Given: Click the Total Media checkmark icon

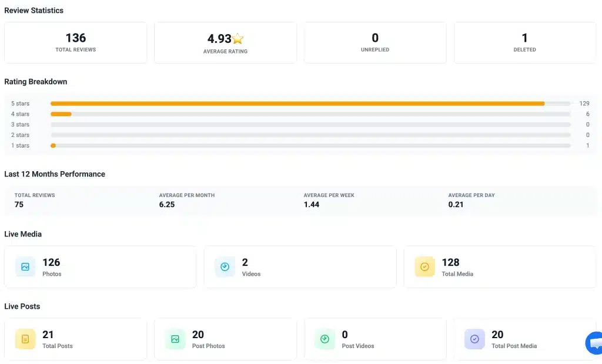Looking at the screenshot, I should pyautogui.click(x=424, y=267).
